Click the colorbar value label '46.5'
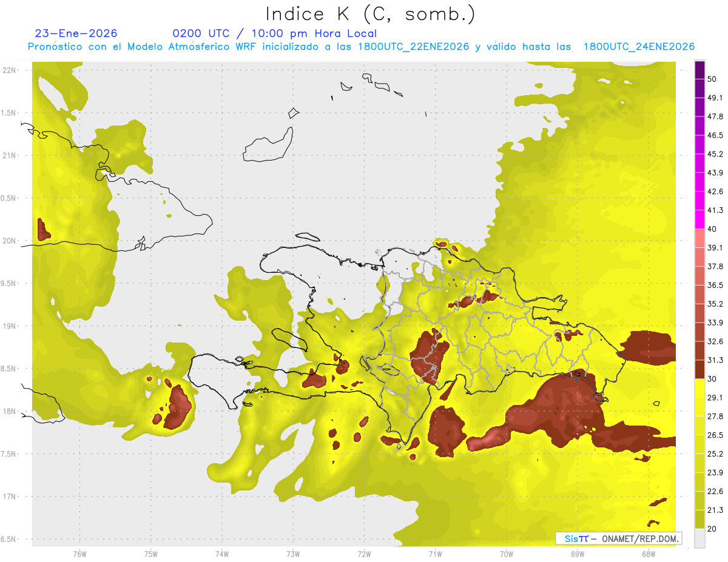This screenshot has width=728, height=562. [x=715, y=135]
